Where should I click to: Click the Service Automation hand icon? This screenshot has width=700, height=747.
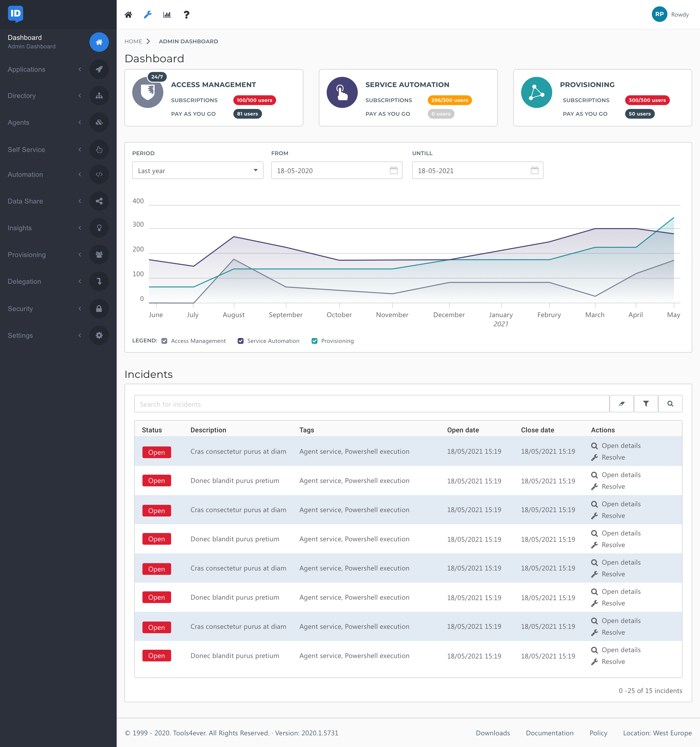click(x=342, y=92)
